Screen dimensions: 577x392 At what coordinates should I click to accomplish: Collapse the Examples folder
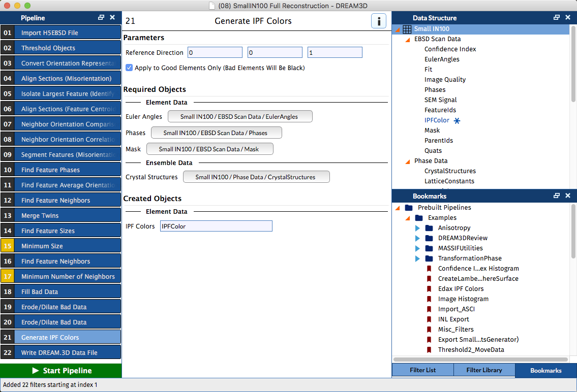tap(408, 218)
